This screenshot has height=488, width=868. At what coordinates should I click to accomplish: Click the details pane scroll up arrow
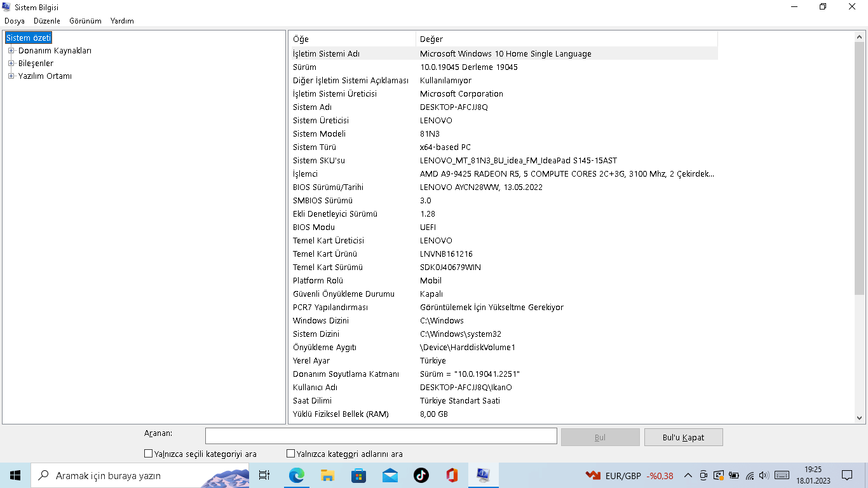click(859, 36)
